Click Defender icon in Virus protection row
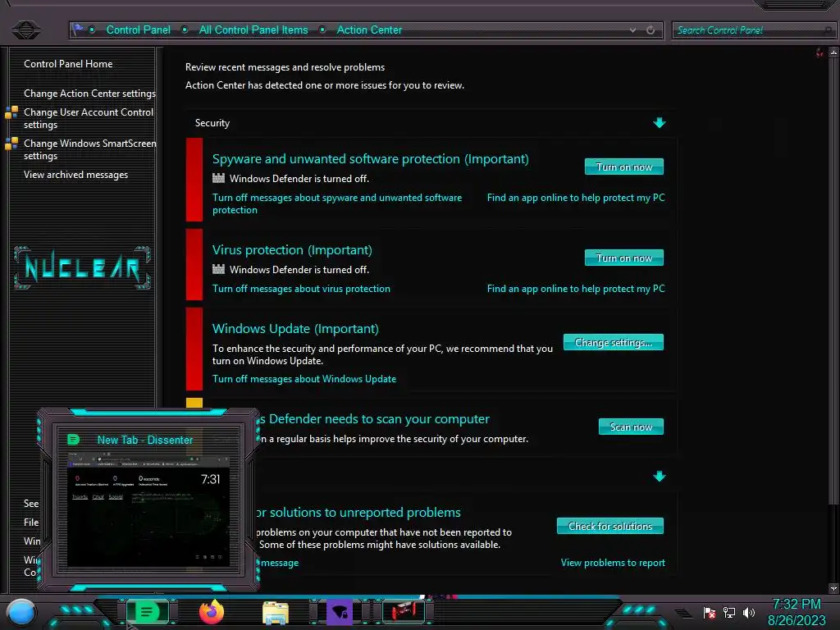 click(218, 269)
